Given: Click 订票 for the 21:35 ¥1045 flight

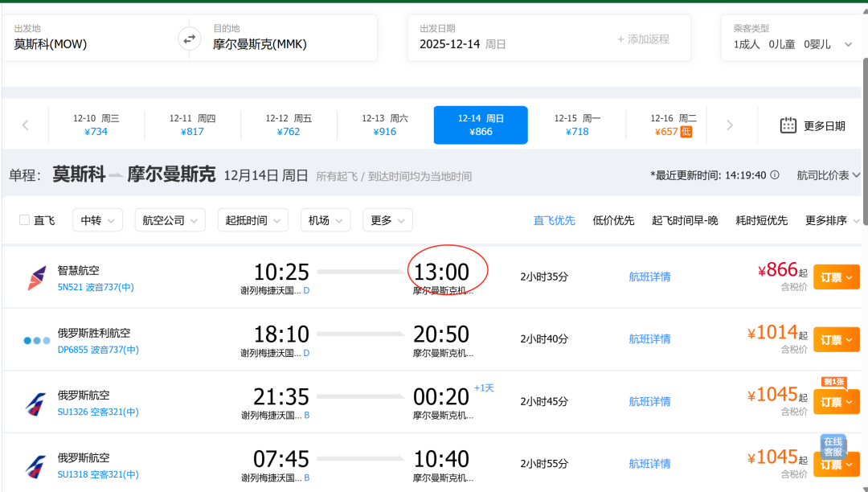Looking at the screenshot, I should pos(837,402).
